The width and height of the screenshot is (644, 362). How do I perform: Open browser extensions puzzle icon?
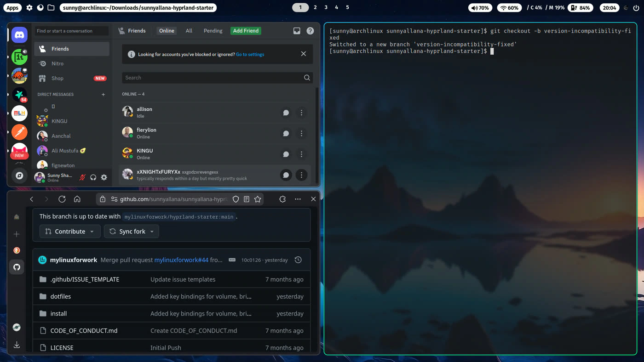coord(282,199)
